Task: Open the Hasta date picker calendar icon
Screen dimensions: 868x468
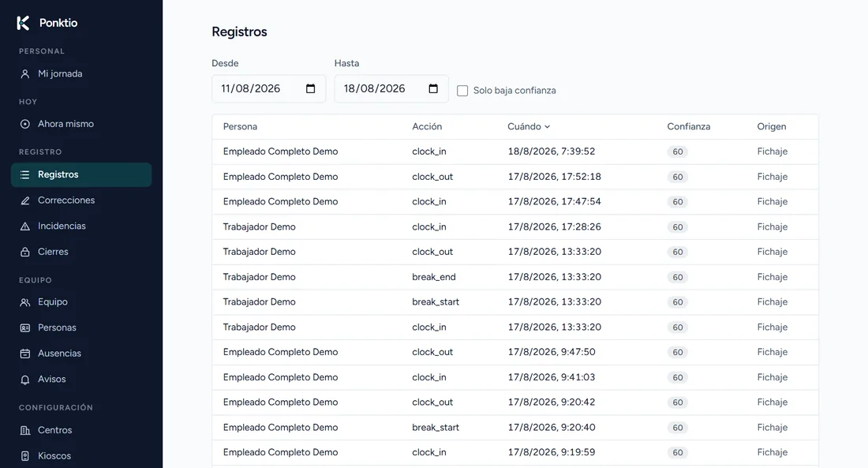Action: [x=433, y=88]
